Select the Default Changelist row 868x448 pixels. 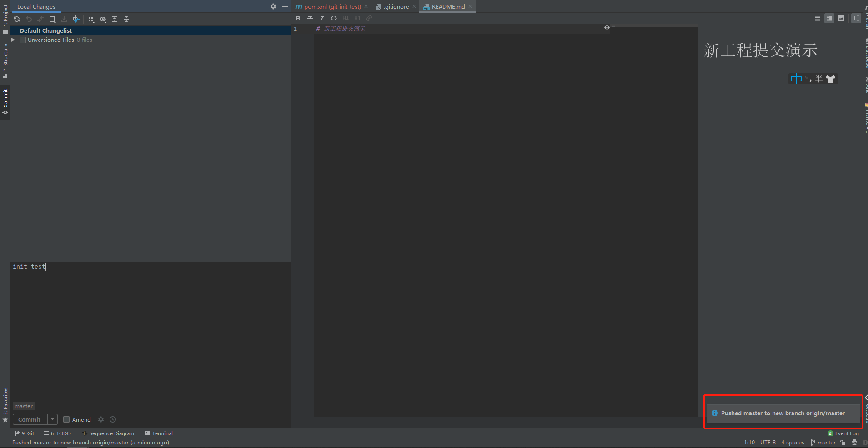(151, 30)
